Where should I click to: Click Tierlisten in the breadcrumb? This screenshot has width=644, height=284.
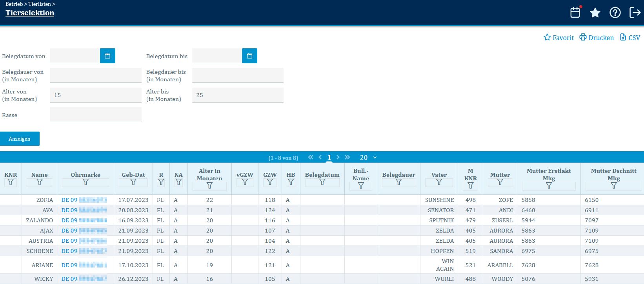coord(40,4)
